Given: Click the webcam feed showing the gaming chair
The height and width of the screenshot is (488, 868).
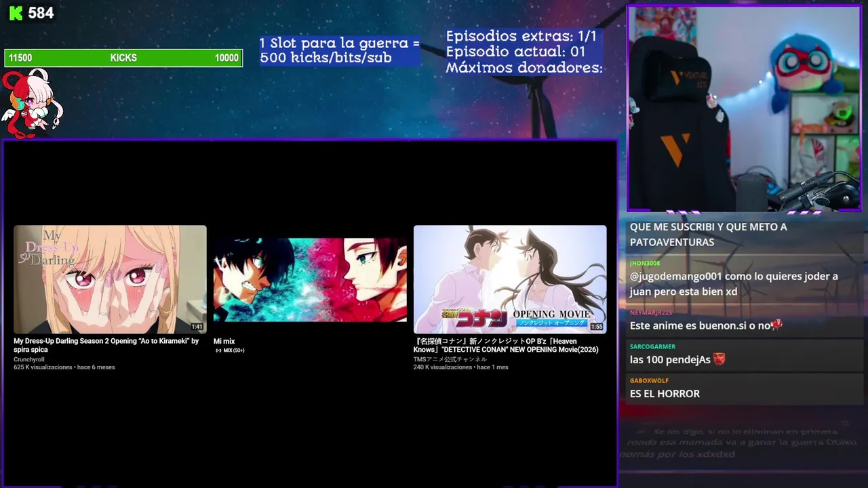Looking at the screenshot, I should coord(744,108).
